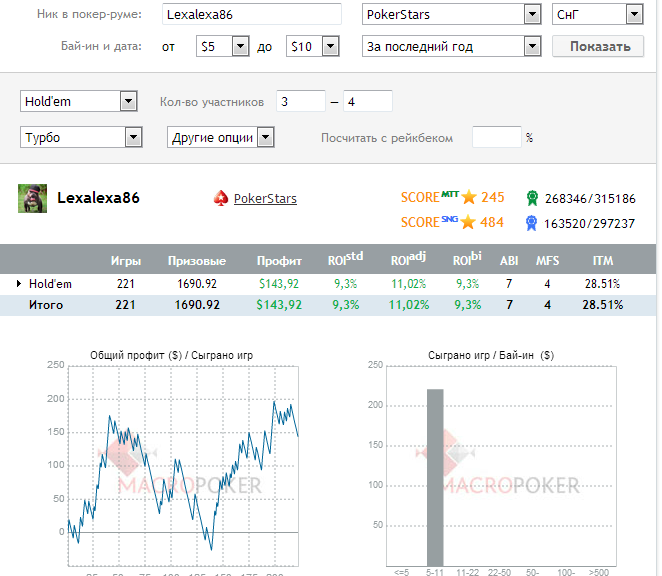Click the Общий профит chart title
The width and height of the screenshot is (662, 576).
click(171, 355)
